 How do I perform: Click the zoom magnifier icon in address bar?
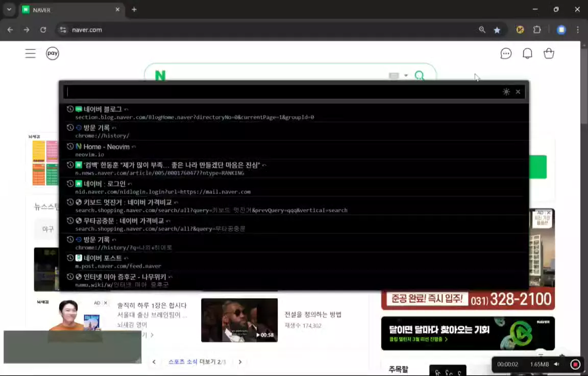[482, 30]
